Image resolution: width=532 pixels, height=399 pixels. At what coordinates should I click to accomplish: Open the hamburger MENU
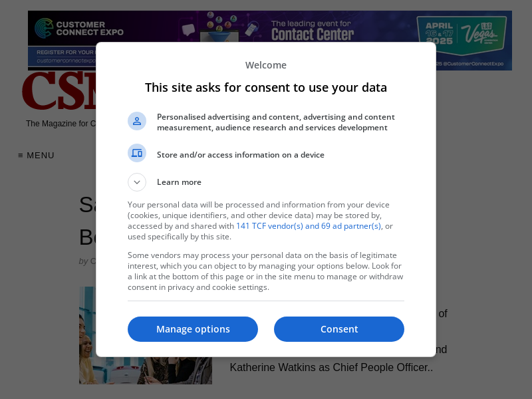tap(37, 156)
